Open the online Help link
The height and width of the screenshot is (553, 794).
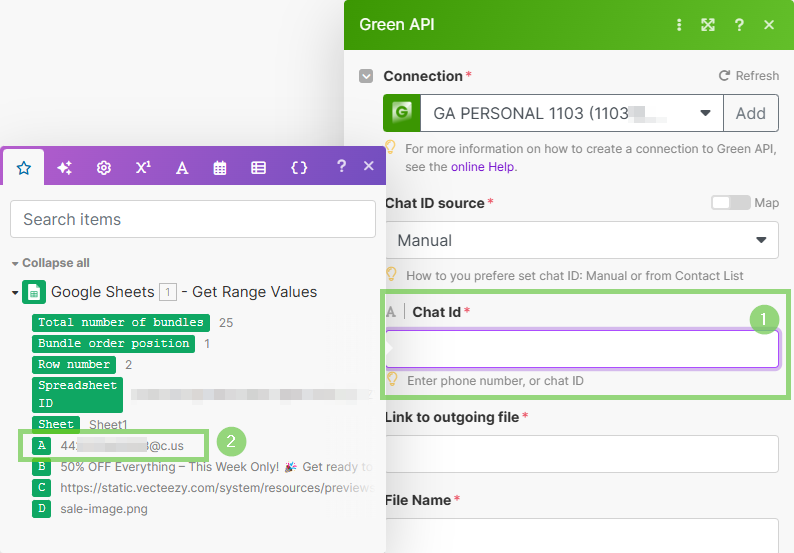[483, 167]
